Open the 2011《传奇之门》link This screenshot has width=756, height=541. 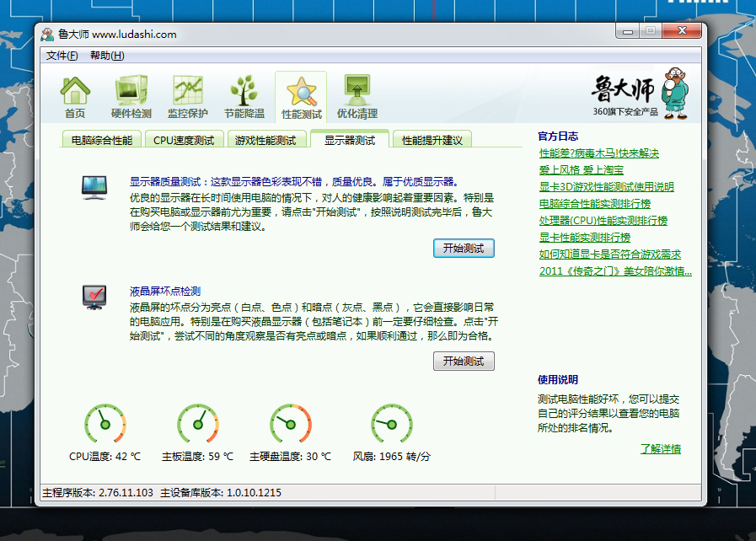615,271
